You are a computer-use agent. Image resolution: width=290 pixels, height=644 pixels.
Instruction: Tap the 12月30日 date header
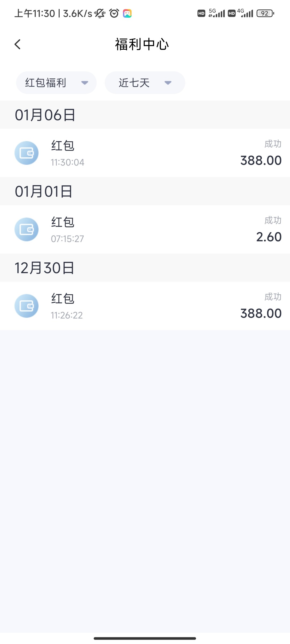pyautogui.click(x=45, y=268)
